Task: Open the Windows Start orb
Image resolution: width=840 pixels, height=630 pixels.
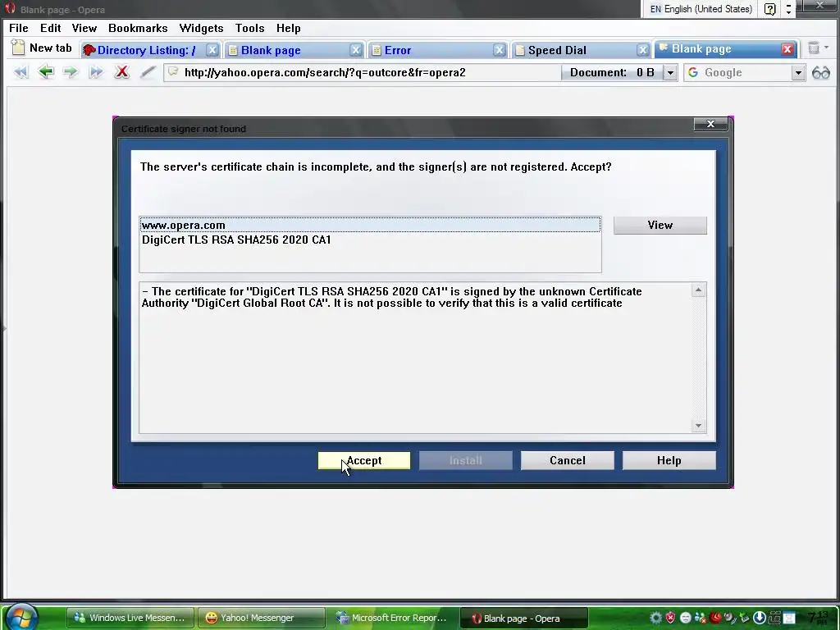Action: (x=22, y=617)
